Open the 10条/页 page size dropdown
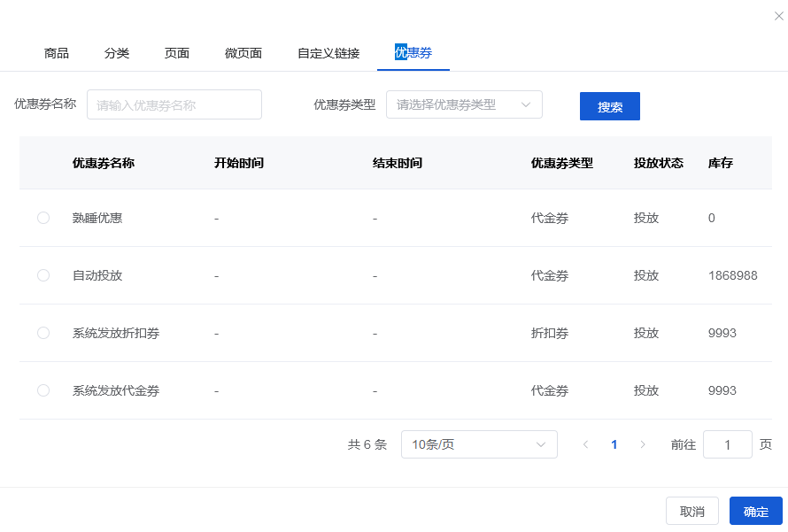Image resolution: width=788 pixels, height=532 pixels. click(479, 444)
